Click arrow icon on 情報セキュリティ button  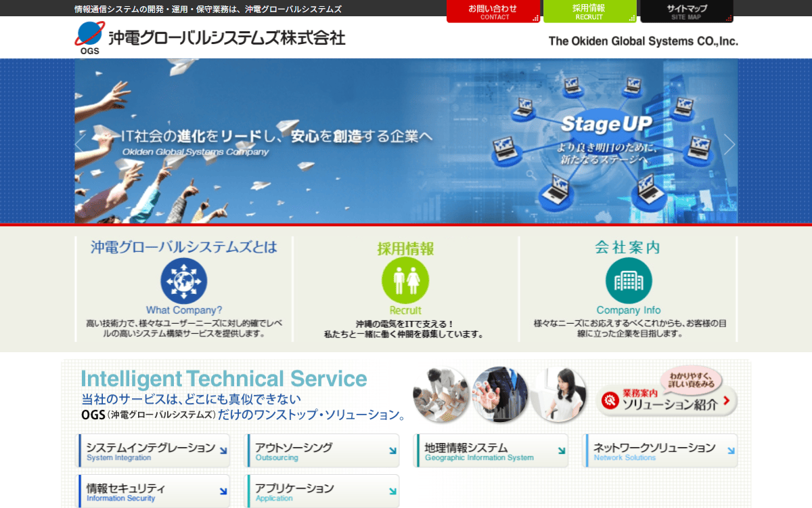[x=223, y=492]
